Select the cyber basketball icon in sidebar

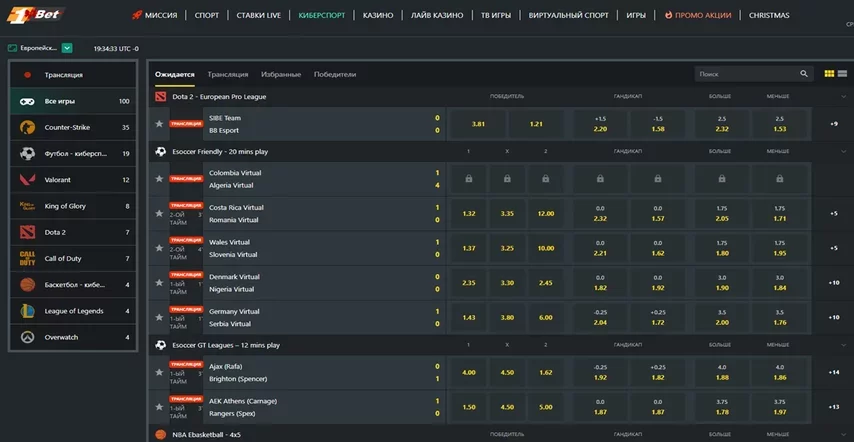[27, 285]
